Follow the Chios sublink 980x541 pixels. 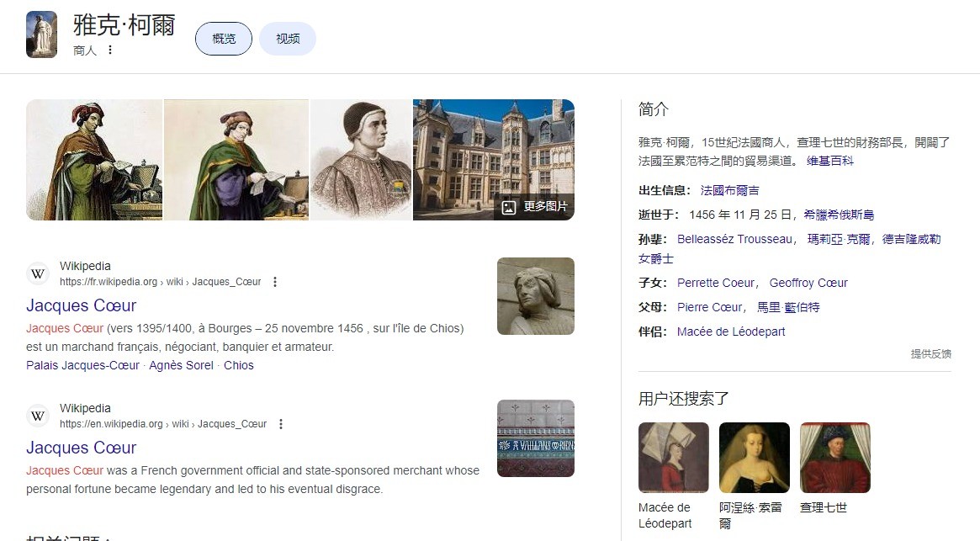(239, 365)
